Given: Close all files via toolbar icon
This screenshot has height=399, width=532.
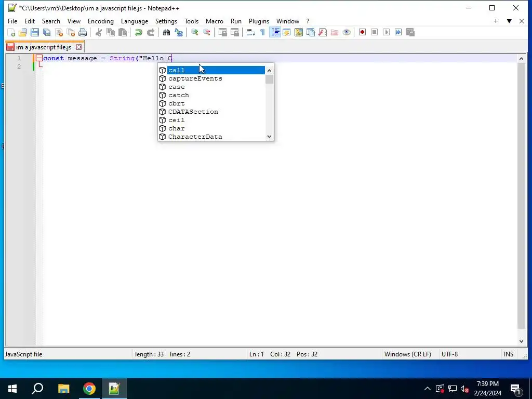Looking at the screenshot, I should click(71, 32).
